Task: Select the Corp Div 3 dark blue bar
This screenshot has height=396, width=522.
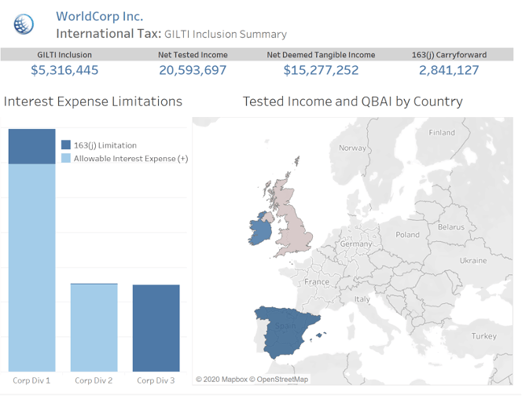Action: coord(156,328)
